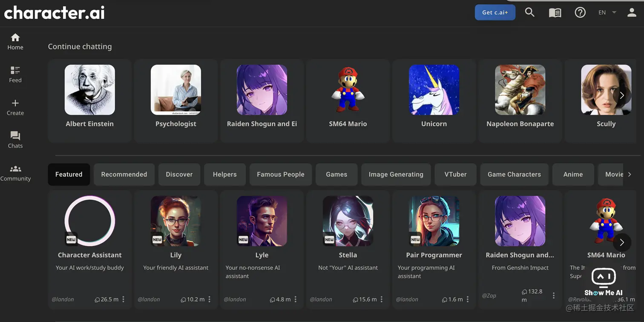644x322 pixels.
Task: Click the help question mark icon
Action: [x=580, y=12]
